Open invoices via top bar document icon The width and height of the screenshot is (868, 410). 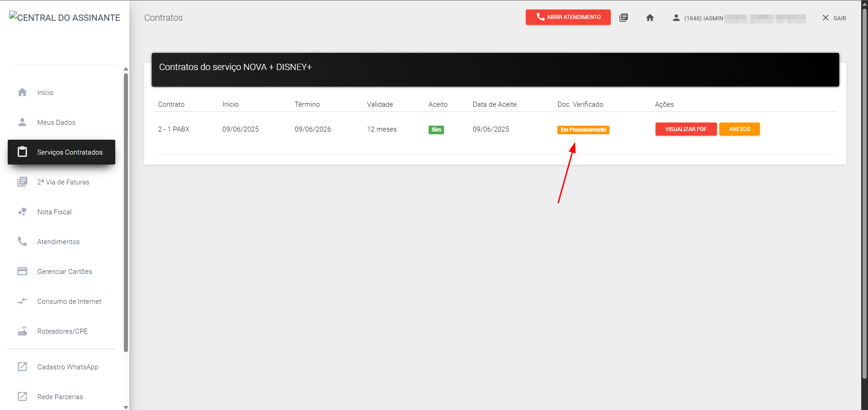click(x=623, y=18)
